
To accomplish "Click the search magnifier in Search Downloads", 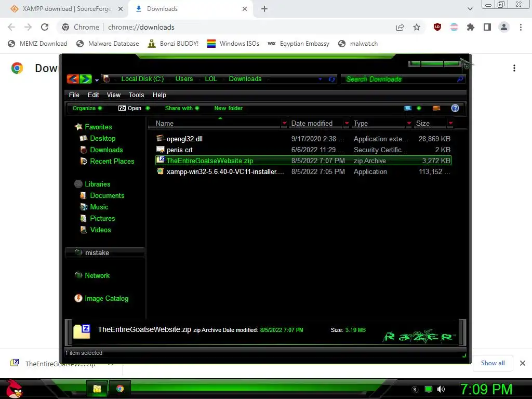I will click(x=460, y=79).
